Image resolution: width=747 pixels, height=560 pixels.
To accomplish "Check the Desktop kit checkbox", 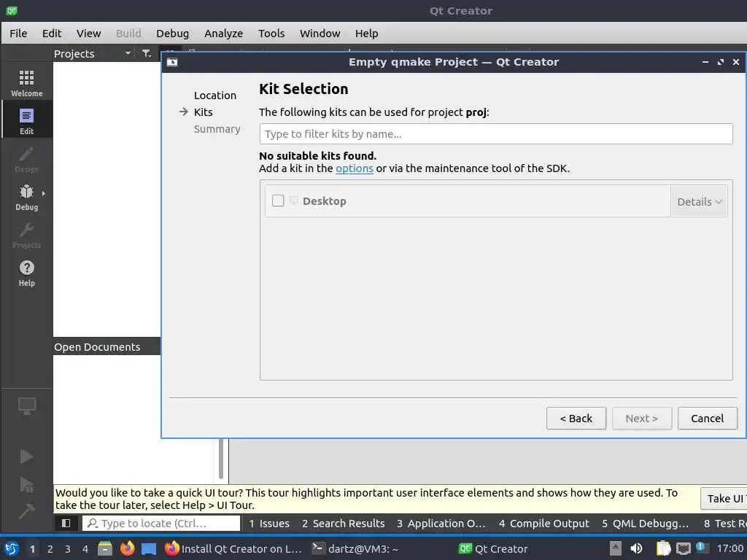I will pos(278,201).
